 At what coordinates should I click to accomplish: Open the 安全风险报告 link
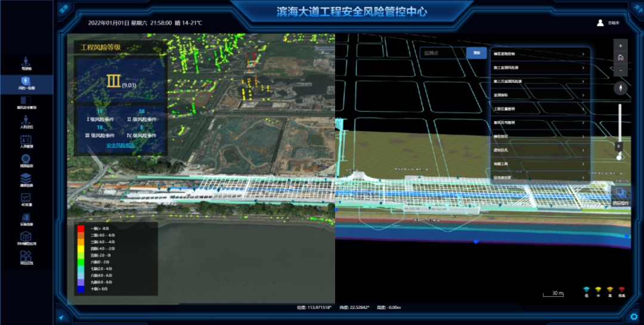click(x=120, y=145)
